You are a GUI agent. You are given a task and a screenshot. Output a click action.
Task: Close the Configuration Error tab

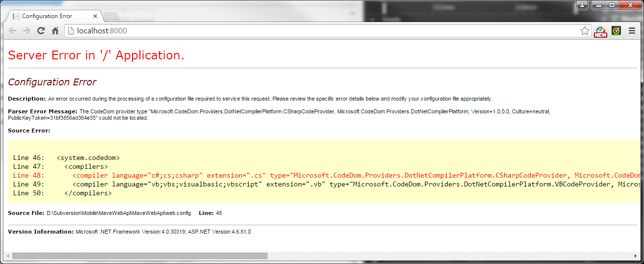click(96, 16)
